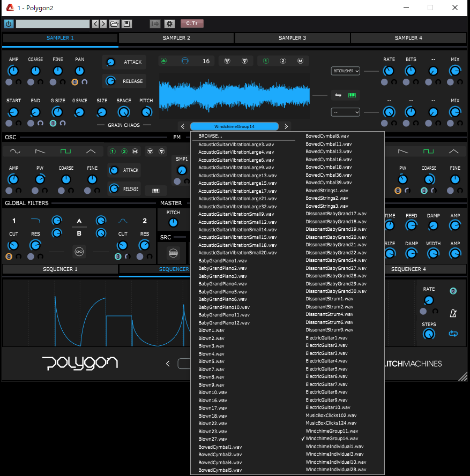Save the current preset with floppy icon
The height and width of the screenshot is (476, 470).
click(x=126, y=24)
